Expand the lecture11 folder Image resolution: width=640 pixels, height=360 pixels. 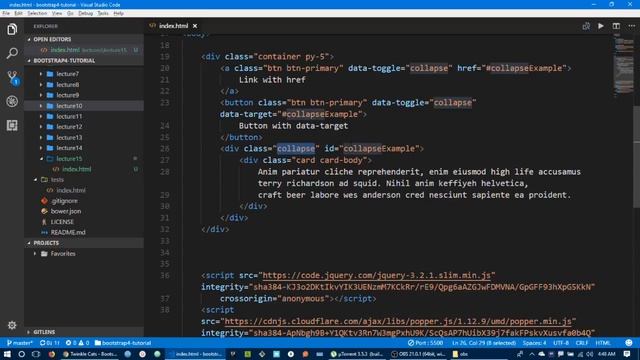pyautogui.click(x=84, y=116)
